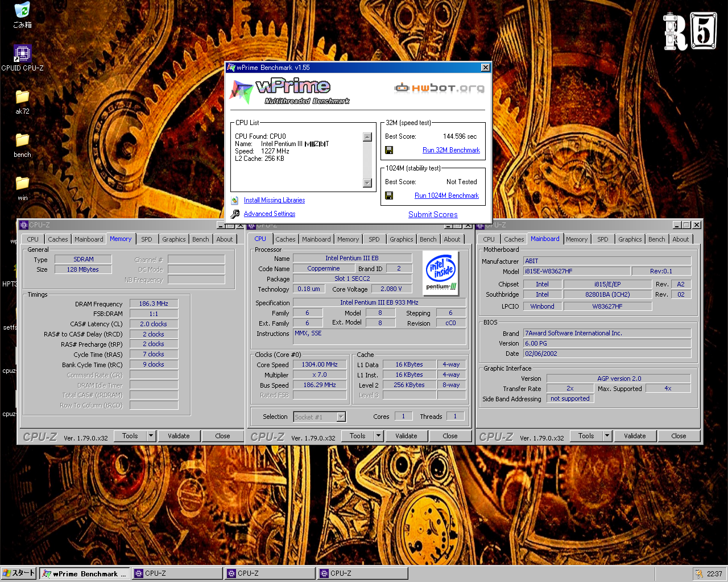Click the HWBOT.org logo
This screenshot has width=728, height=582.
(x=440, y=88)
